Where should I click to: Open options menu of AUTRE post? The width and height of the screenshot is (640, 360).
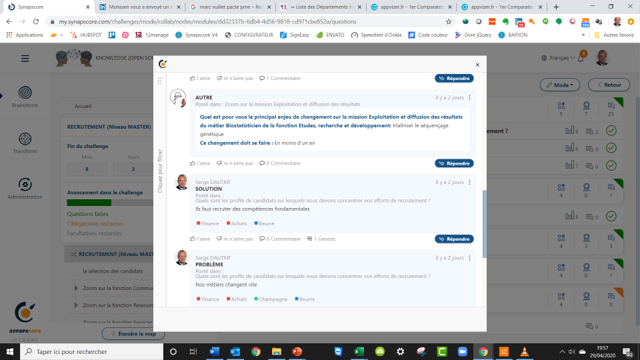click(469, 98)
